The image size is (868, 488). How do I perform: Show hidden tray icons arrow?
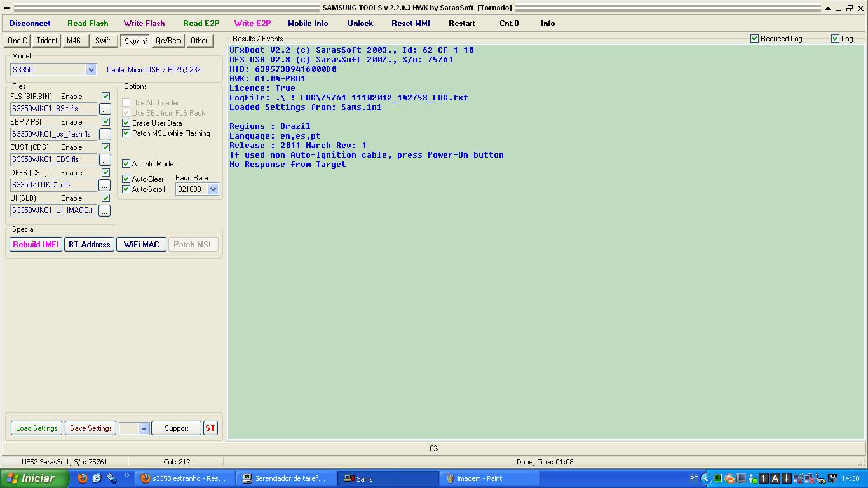click(706, 478)
